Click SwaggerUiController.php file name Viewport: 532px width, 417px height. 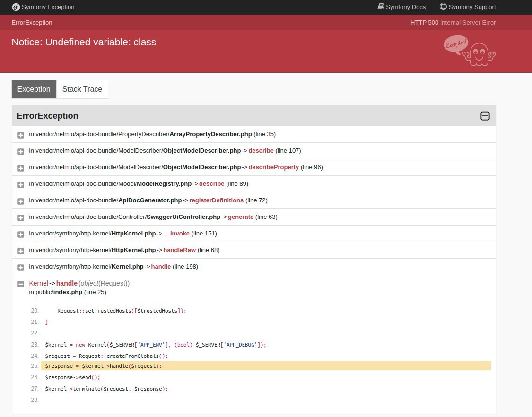pos(183,217)
